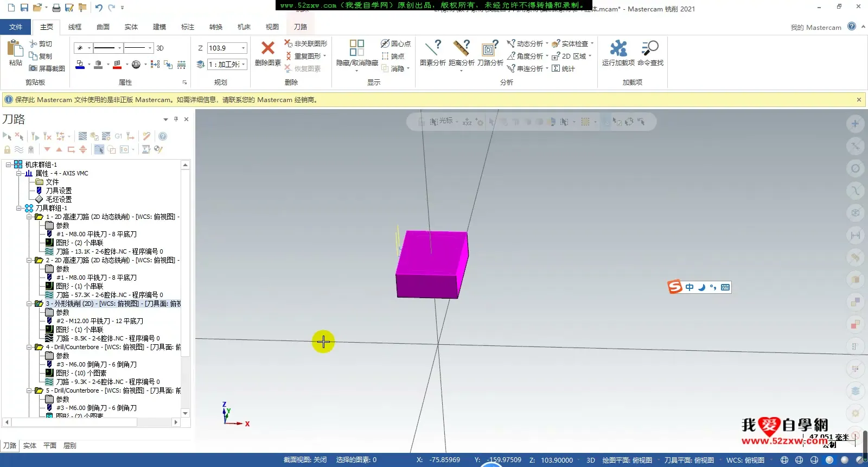Open the 文件 menu

point(16,27)
